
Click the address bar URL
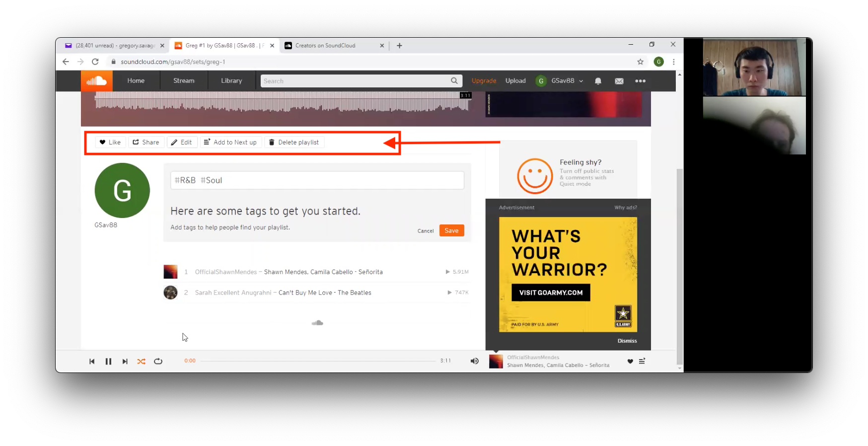(x=173, y=62)
